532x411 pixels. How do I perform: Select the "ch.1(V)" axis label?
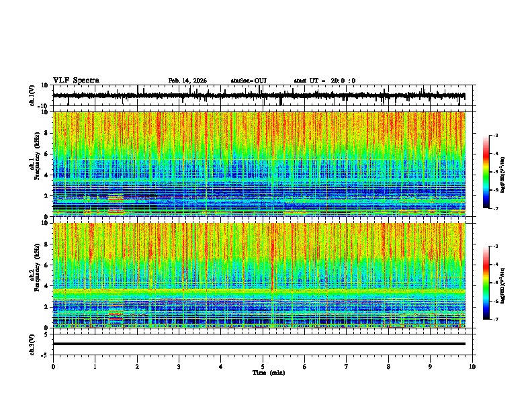(32, 95)
